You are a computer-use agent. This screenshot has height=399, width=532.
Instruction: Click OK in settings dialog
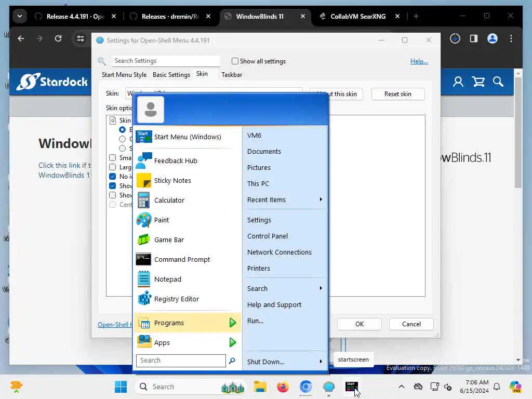point(360,324)
